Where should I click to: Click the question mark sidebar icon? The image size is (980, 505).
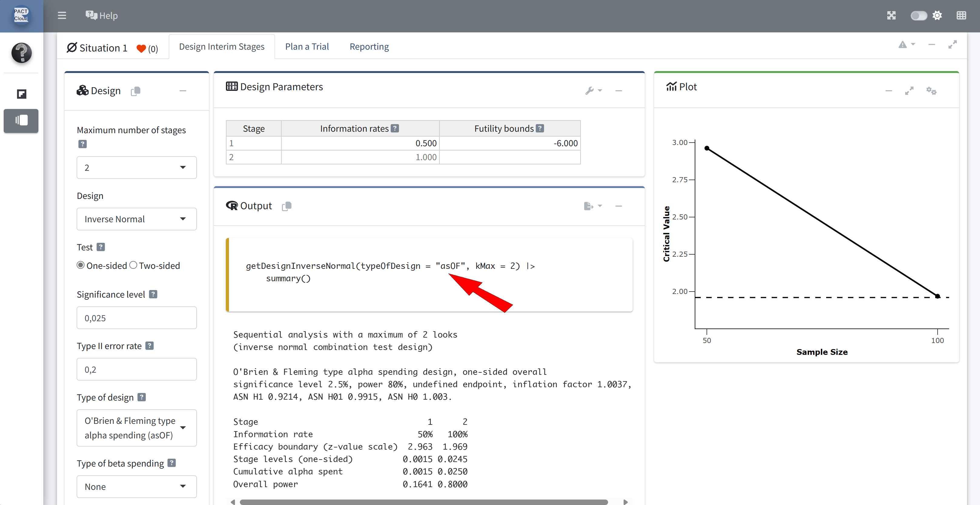[21, 52]
